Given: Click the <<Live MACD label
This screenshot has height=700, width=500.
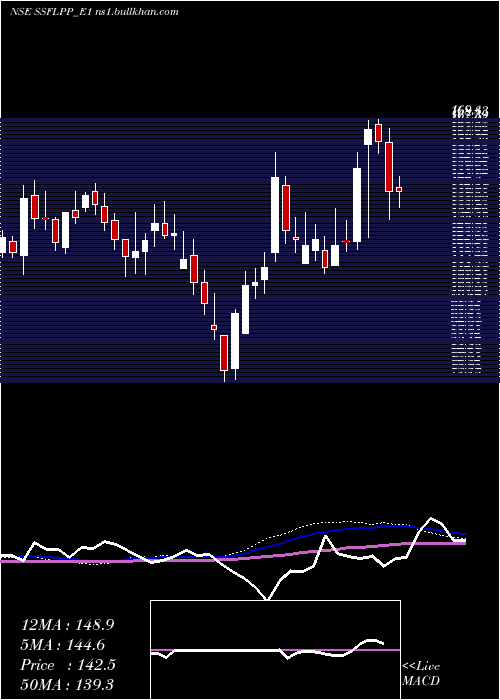Looking at the screenshot, I should click(x=421, y=673).
